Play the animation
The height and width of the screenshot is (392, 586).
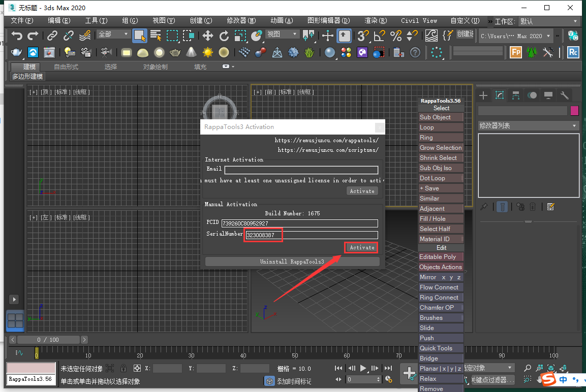tap(363, 368)
